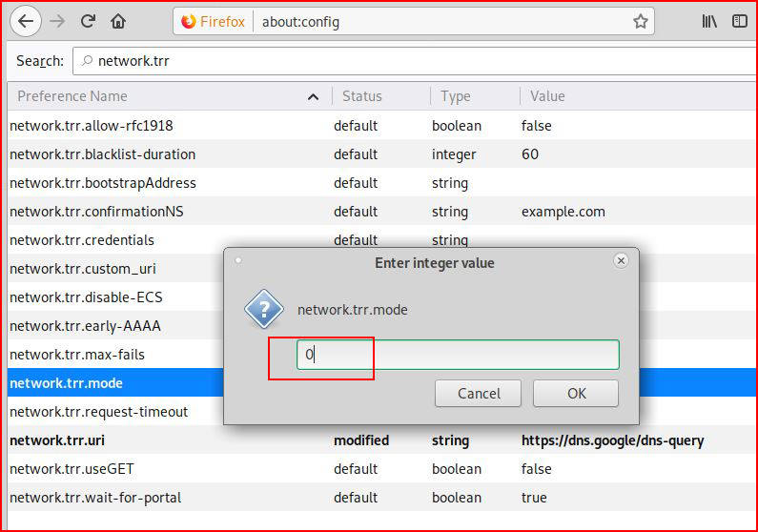Bookmark this page with the star icon

pyautogui.click(x=640, y=21)
